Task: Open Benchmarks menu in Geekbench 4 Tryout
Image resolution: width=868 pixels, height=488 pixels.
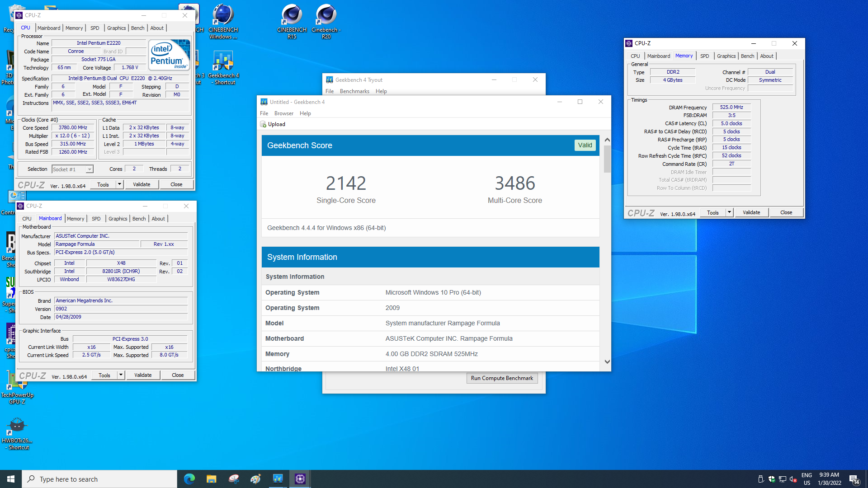Action: [354, 91]
